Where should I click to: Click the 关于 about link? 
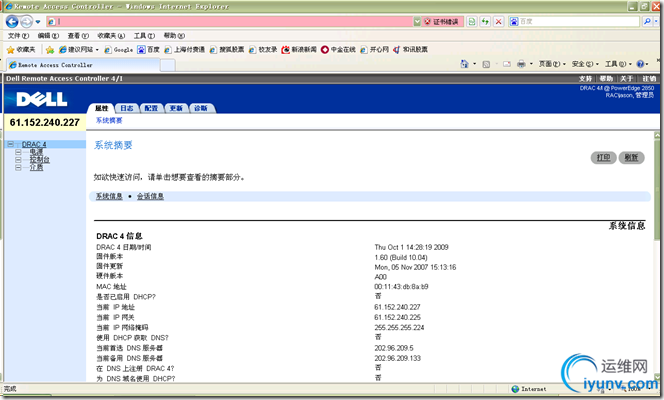coord(627,79)
